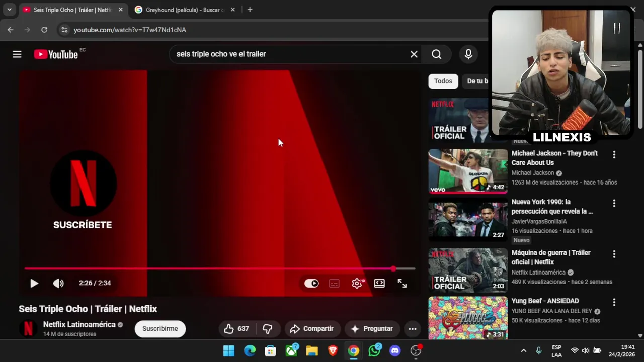This screenshot has height=362, width=644.
Task: Switch to theater mode
Action: point(379,283)
